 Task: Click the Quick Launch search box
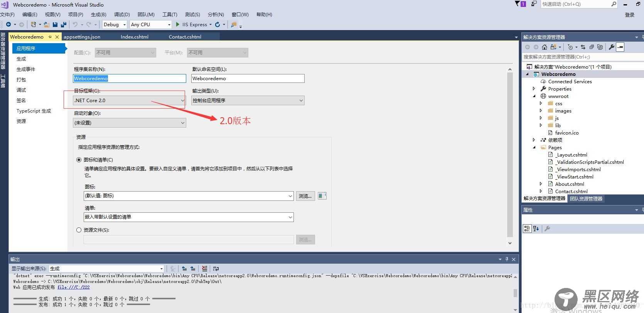tap(579, 4)
